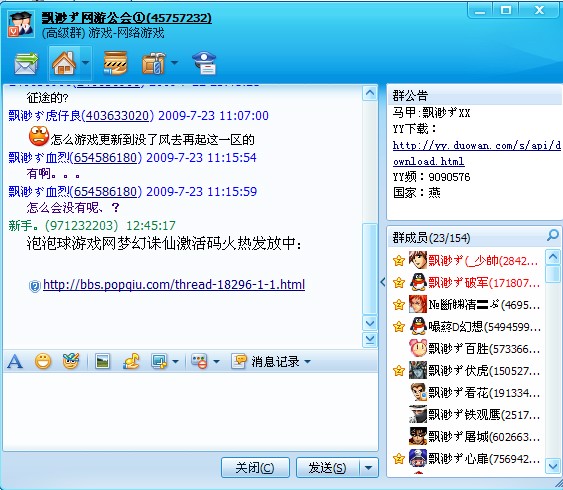Click the security shield icon before popqiu link

point(34,286)
